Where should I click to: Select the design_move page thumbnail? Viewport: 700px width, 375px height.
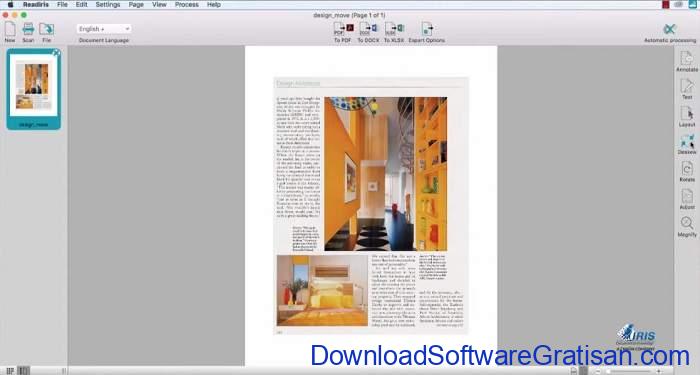click(x=33, y=89)
